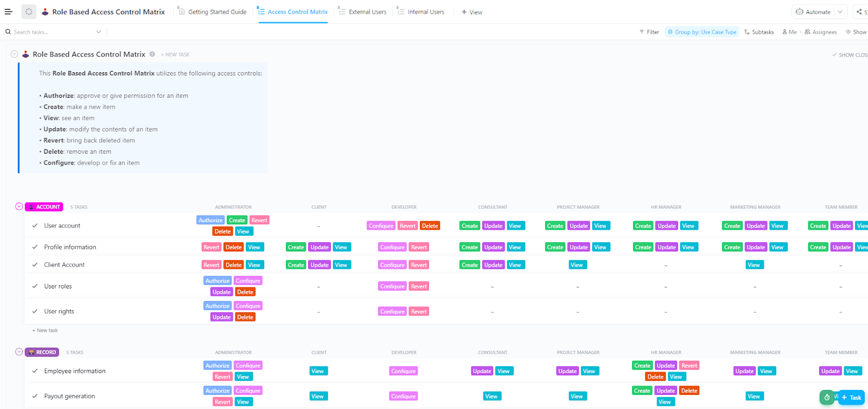Click the Role Based Access Control Matrix header icon
The image size is (868, 409).
pyautogui.click(x=45, y=11)
